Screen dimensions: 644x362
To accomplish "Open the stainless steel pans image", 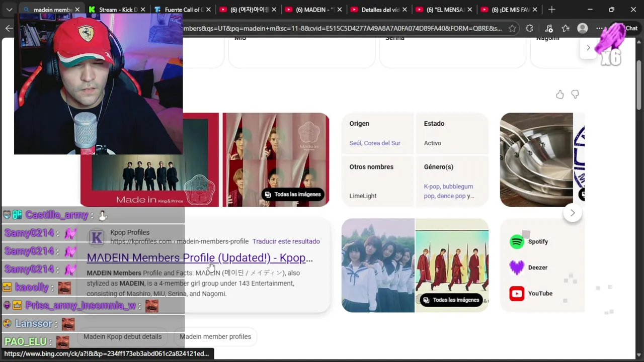I will point(536,160).
